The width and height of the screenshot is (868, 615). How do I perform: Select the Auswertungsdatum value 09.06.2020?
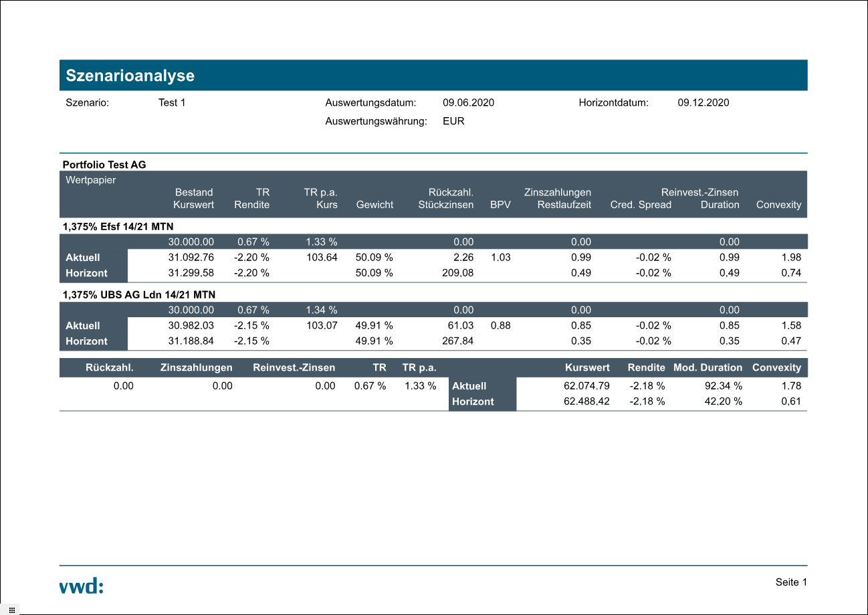(x=468, y=103)
